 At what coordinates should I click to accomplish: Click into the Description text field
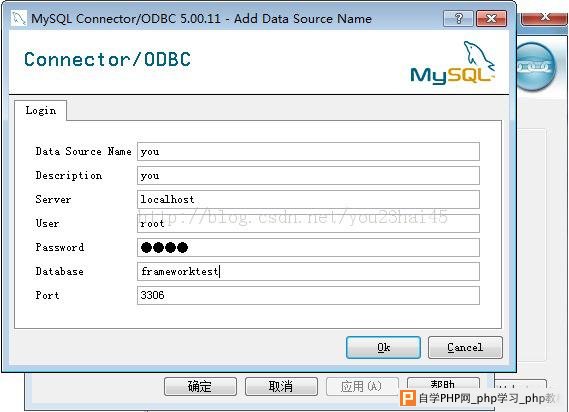308,175
